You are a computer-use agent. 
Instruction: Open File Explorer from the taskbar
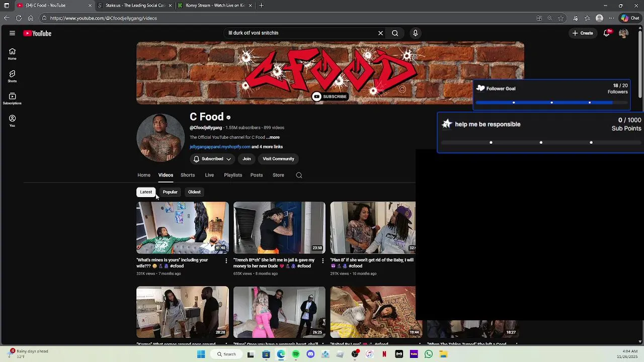click(443, 354)
